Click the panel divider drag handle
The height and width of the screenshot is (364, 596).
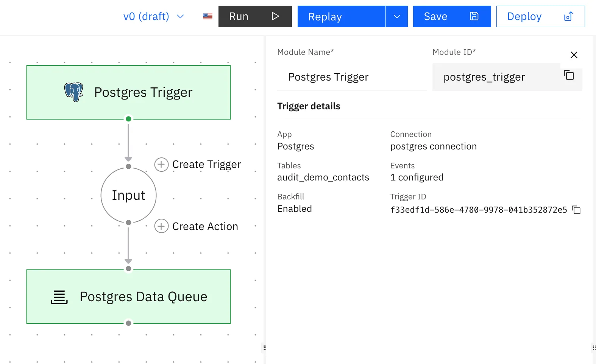(x=265, y=348)
